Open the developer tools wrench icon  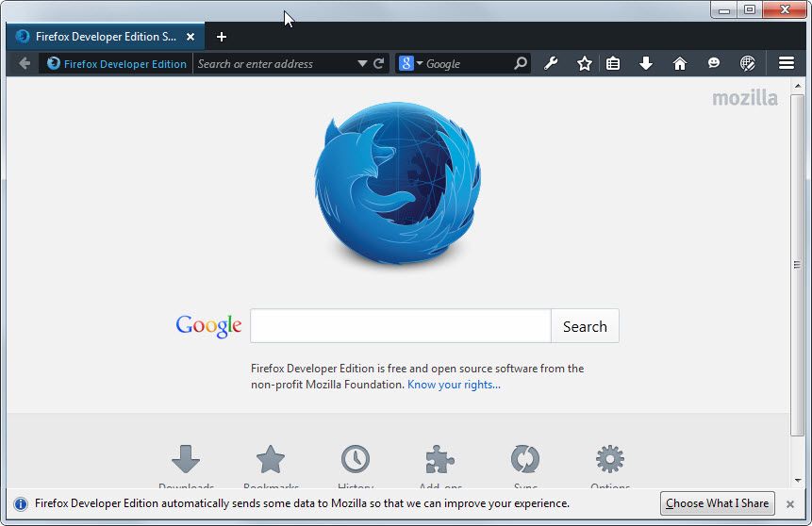(551, 64)
